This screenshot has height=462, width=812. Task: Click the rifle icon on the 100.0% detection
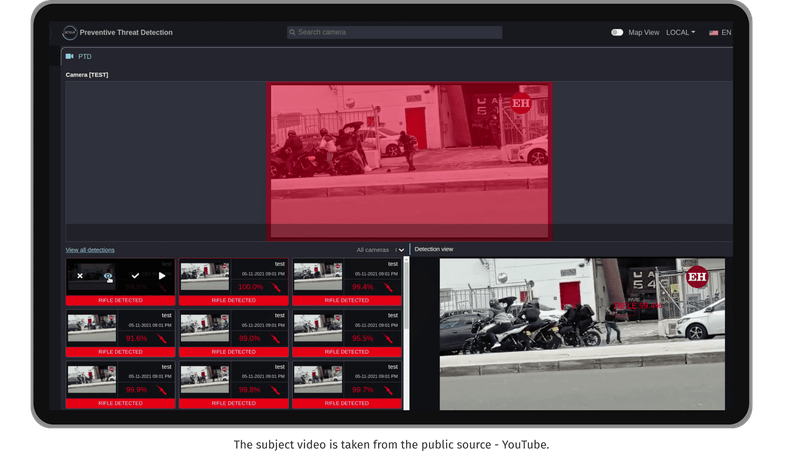tap(276, 287)
